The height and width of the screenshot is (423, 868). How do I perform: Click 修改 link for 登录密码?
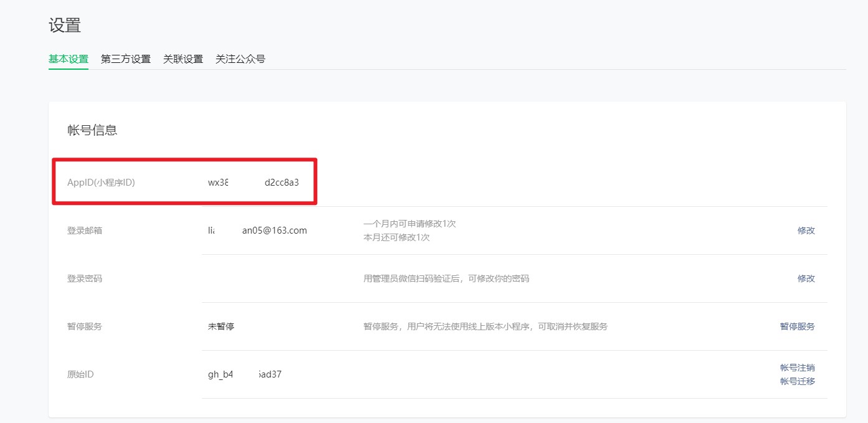tap(806, 278)
